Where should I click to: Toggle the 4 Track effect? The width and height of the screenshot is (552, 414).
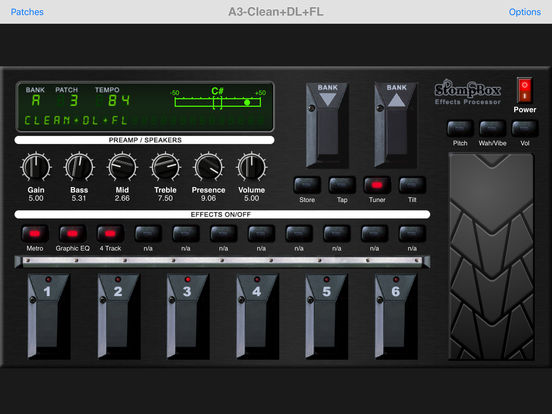pyautogui.click(x=110, y=233)
